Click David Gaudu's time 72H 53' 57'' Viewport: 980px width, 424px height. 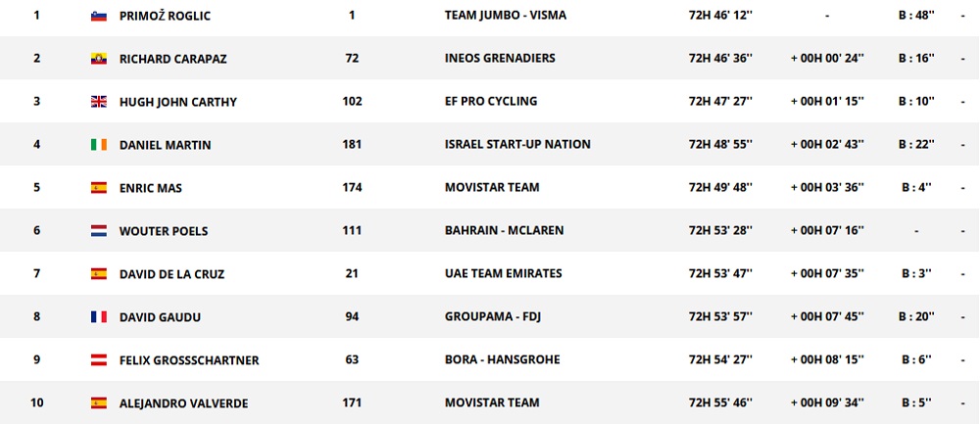[720, 317]
